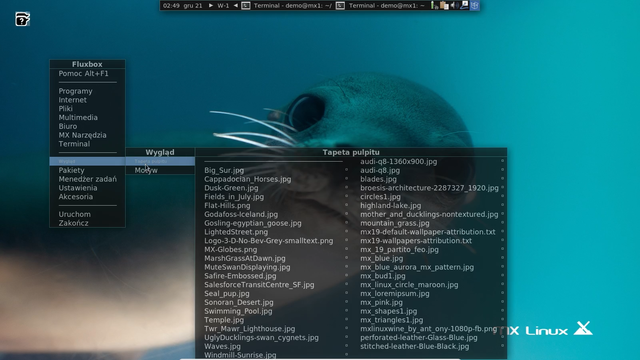
Task: Click the second terminal icon in the toolbar
Action: click(340, 6)
